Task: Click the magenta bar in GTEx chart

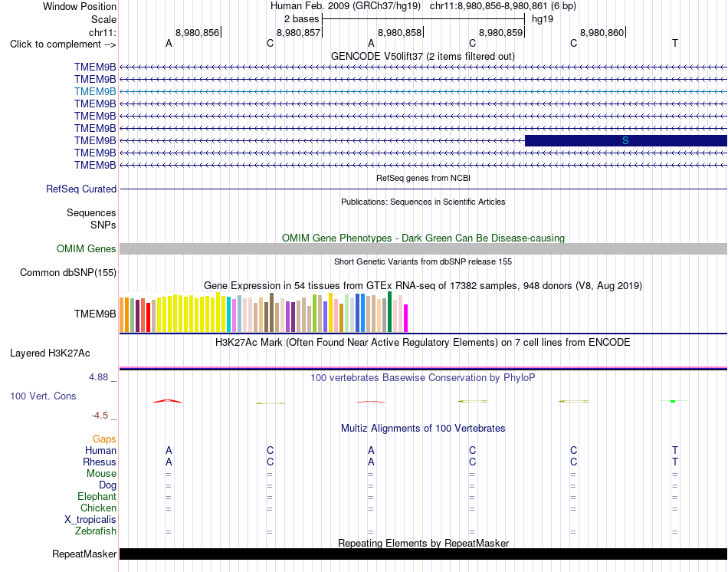Action: (x=406, y=318)
